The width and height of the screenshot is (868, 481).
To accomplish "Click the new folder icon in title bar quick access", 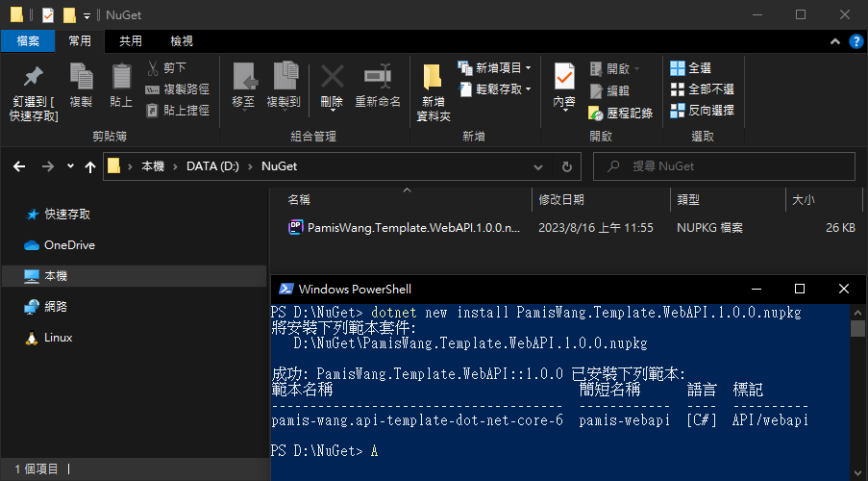I will (69, 15).
